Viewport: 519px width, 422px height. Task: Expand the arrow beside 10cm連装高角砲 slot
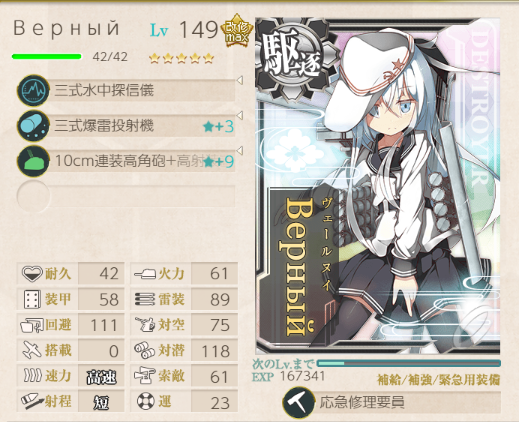point(240,150)
